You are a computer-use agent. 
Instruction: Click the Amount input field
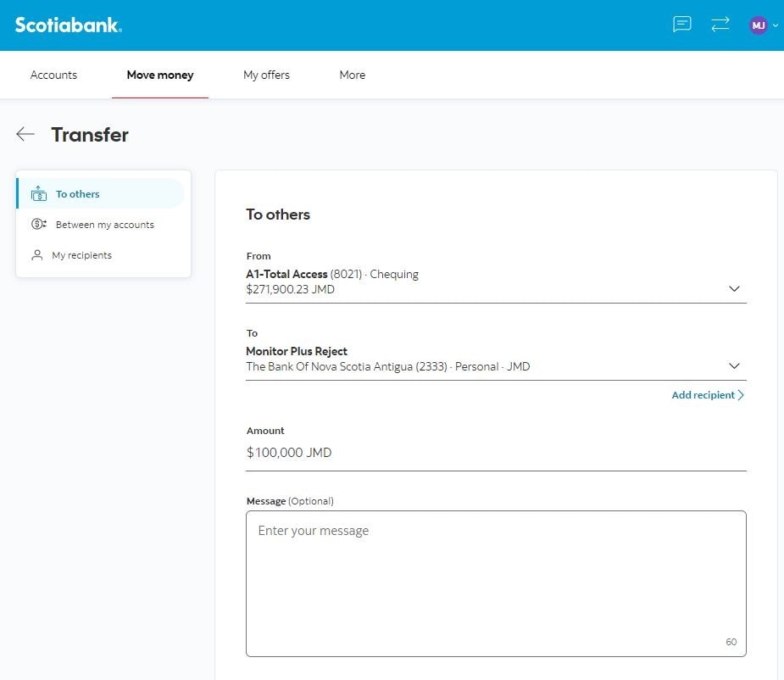[495, 453]
